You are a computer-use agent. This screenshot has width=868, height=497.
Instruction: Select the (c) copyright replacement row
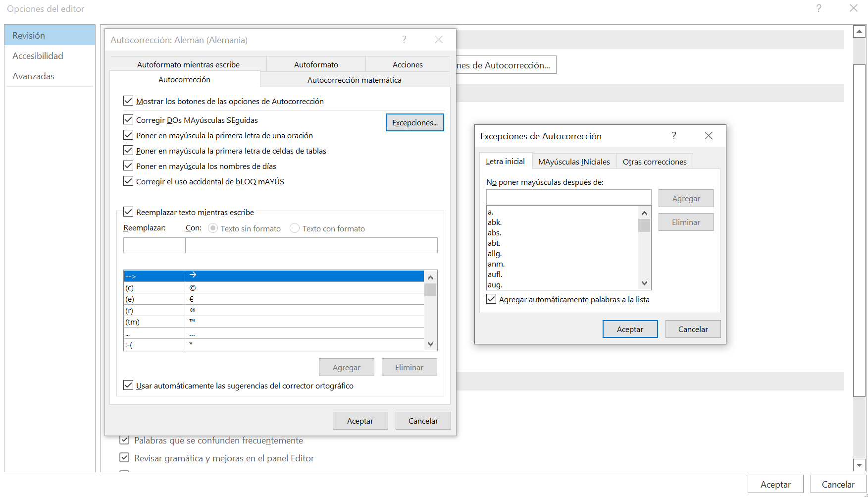click(x=274, y=287)
